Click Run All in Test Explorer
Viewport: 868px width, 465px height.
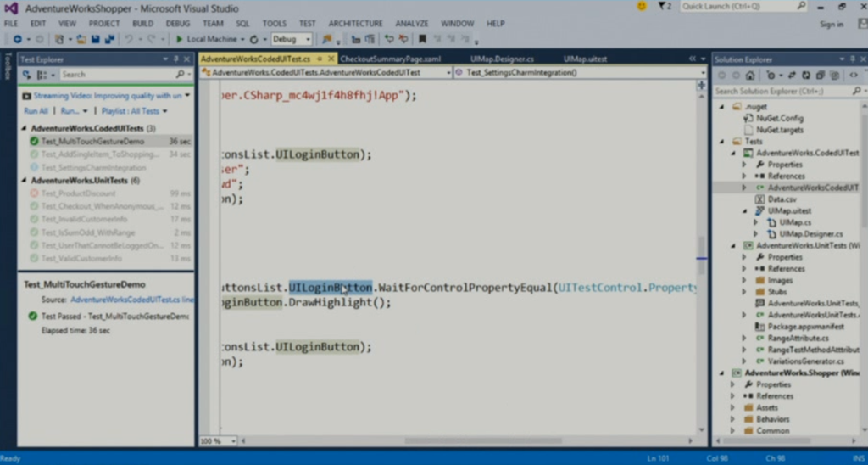[36, 111]
